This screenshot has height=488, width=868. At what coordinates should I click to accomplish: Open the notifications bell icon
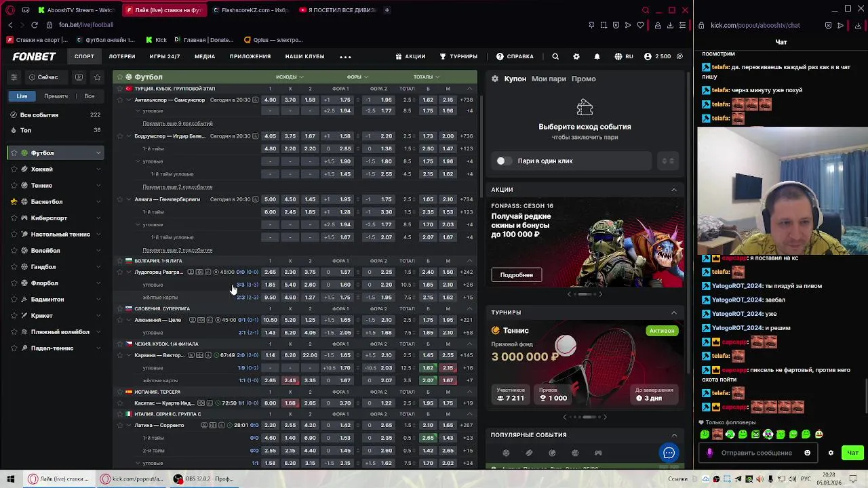point(597,56)
